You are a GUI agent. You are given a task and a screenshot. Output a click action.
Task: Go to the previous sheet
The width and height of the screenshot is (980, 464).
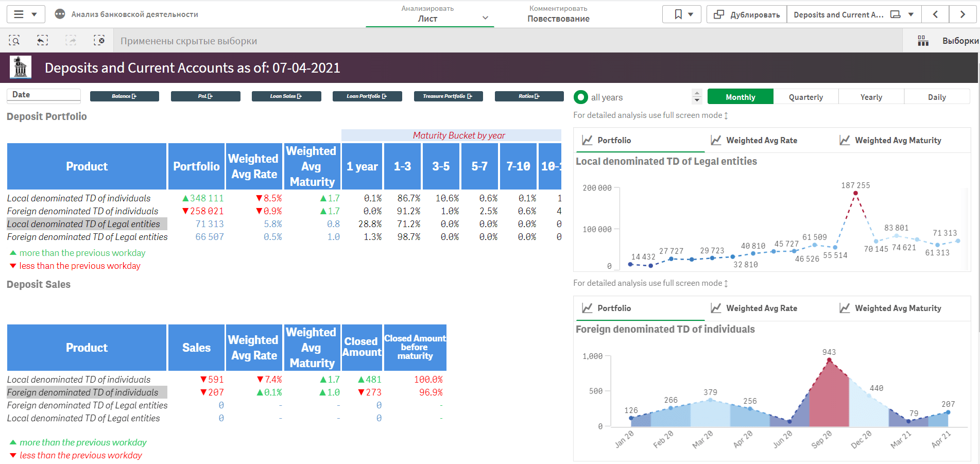click(x=935, y=14)
